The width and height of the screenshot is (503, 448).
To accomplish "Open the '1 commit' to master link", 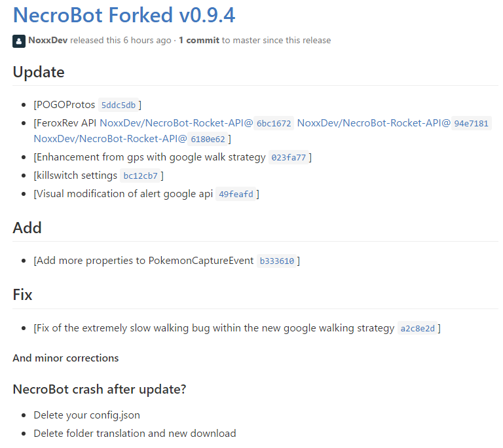I will [199, 41].
